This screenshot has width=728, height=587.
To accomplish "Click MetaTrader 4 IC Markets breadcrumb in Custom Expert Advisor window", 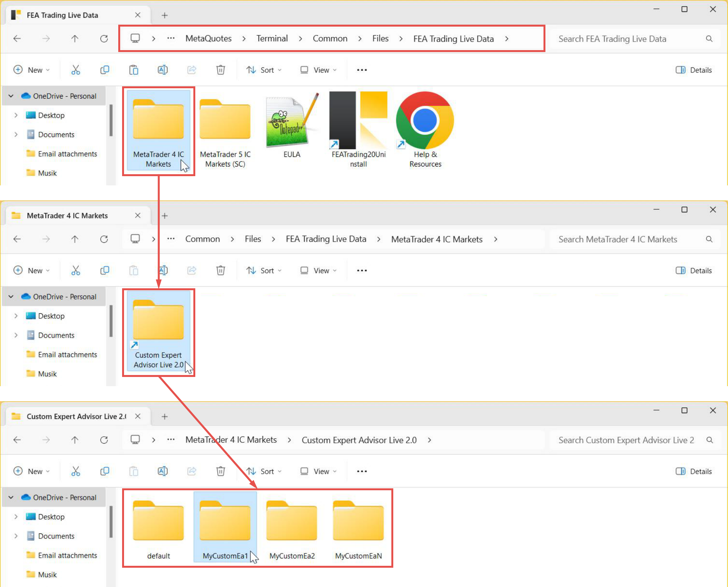I will 231,440.
